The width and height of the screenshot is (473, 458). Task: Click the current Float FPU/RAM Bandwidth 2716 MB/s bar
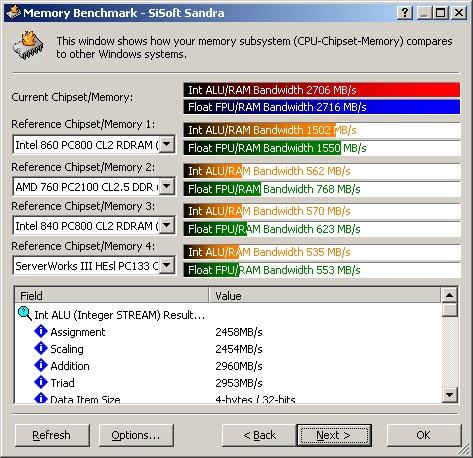[x=322, y=107]
